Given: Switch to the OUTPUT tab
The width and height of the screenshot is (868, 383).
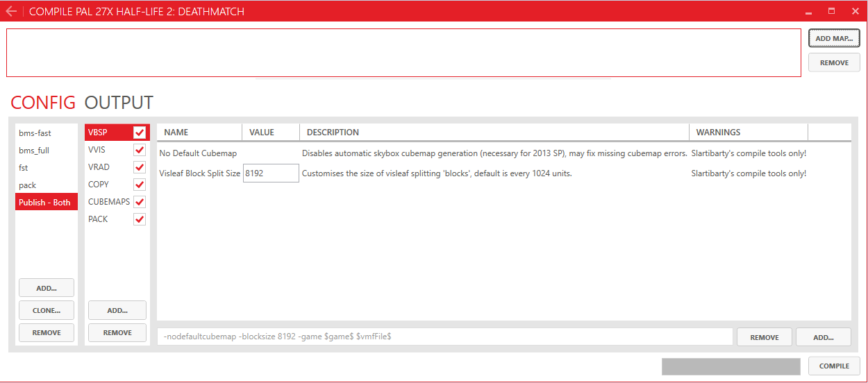Looking at the screenshot, I should click(119, 103).
